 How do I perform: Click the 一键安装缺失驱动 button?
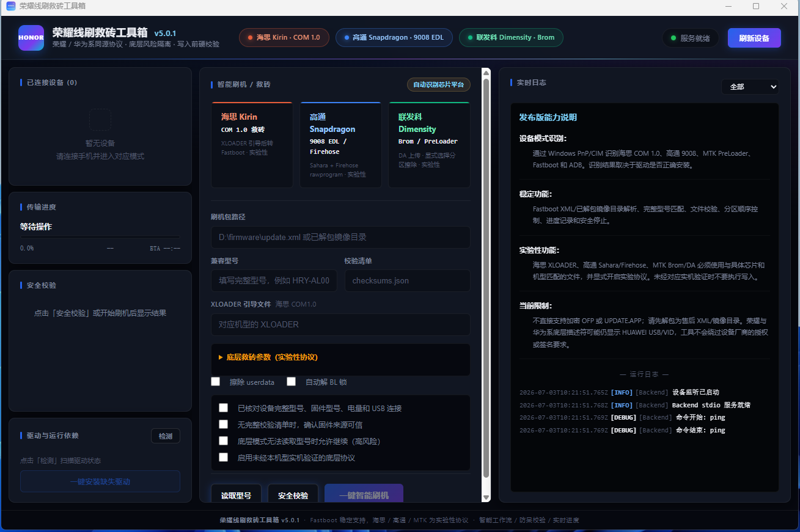point(100,481)
